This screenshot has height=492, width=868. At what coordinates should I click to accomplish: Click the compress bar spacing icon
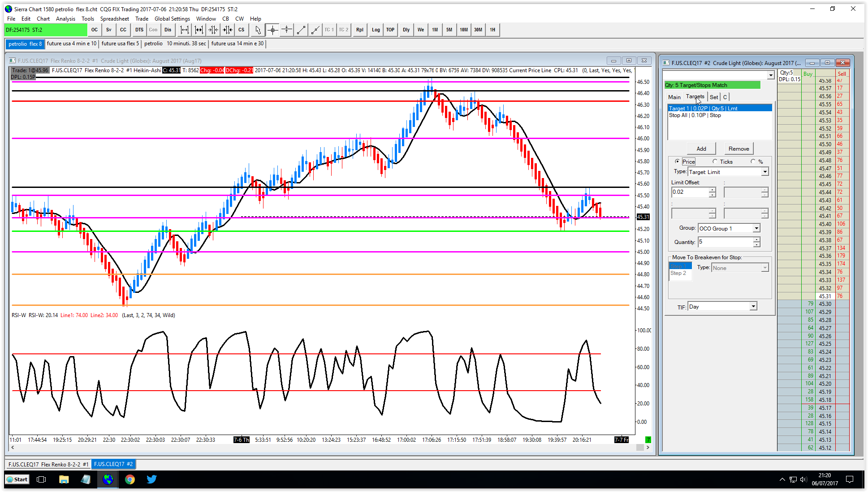[x=213, y=30]
